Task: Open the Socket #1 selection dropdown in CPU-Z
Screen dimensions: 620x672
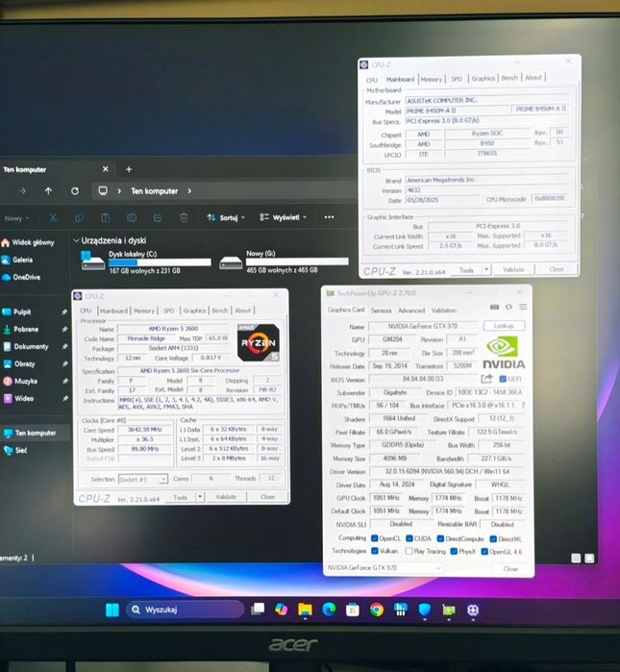Action: [142, 479]
